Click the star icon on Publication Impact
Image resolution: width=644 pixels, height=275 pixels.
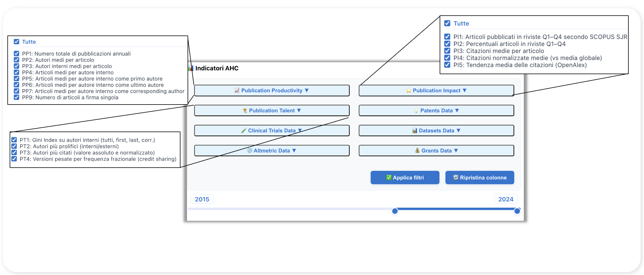coord(408,90)
